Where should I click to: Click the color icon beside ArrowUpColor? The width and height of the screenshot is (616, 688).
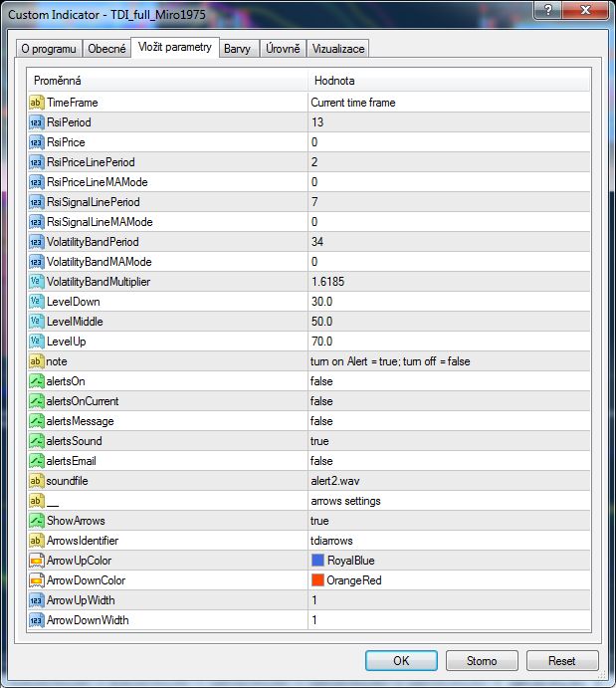[37, 561]
